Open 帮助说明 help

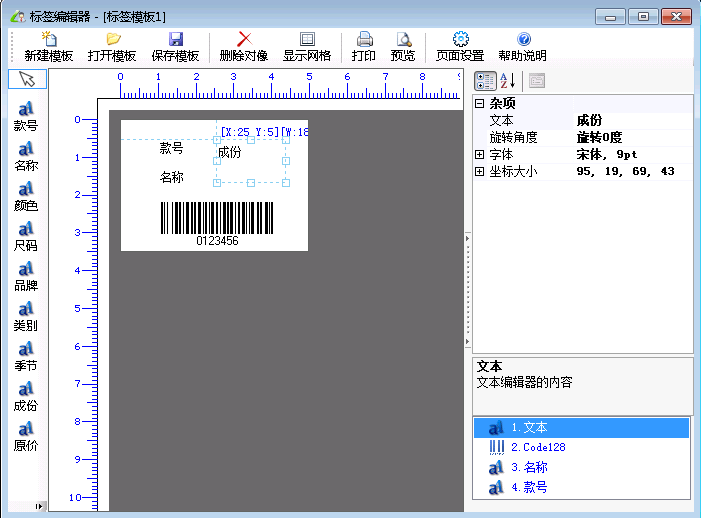(522, 46)
